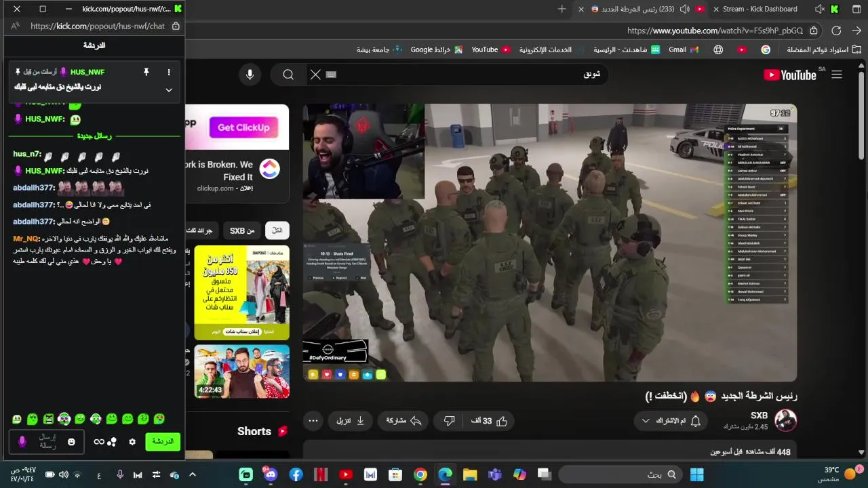Unpin the pinned Kick chat message
The width and height of the screenshot is (868, 488).
point(146,72)
